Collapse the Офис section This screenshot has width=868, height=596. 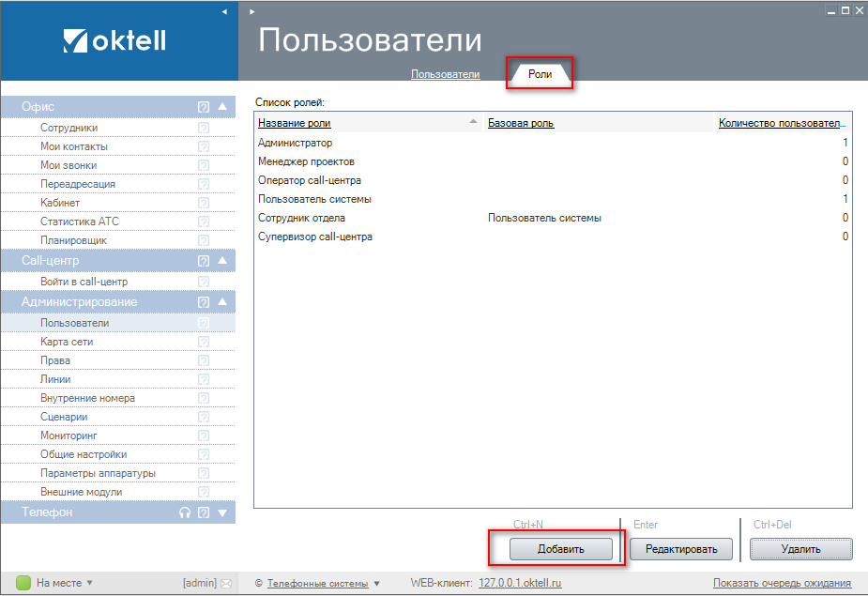(x=222, y=107)
